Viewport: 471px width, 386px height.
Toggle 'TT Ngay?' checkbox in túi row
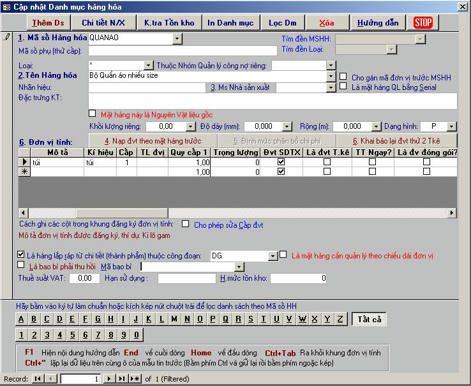(x=372, y=162)
